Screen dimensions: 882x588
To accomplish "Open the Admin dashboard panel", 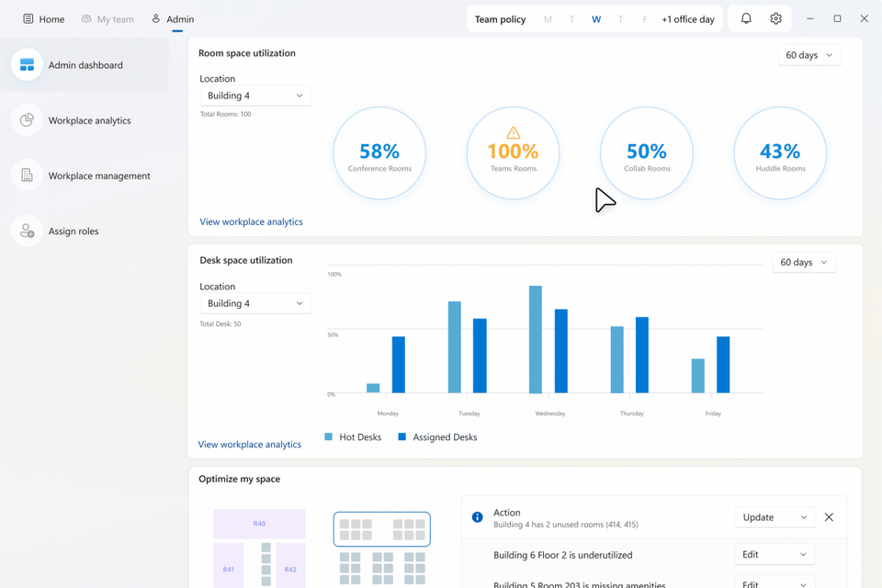I will pyautogui.click(x=85, y=65).
